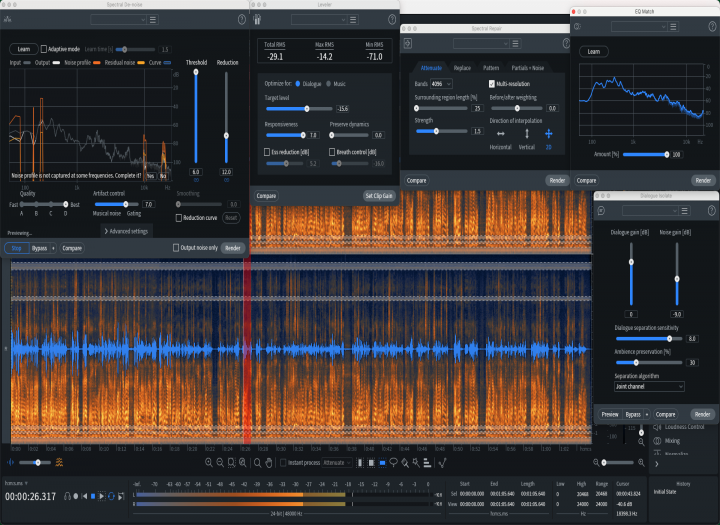Rewind to start in transport

pos(84,496)
